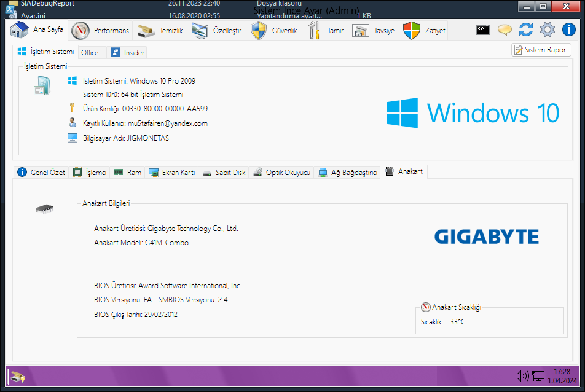Open the Performans section

tap(100, 31)
